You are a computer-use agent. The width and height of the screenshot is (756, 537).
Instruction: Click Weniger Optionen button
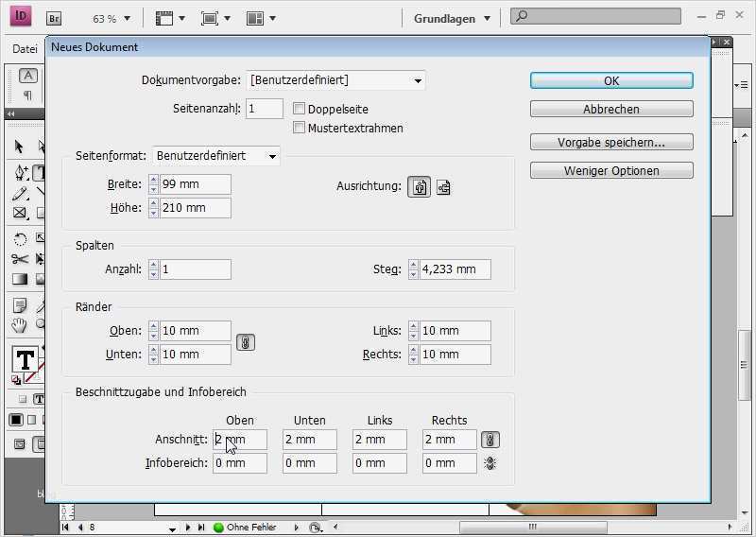click(611, 171)
